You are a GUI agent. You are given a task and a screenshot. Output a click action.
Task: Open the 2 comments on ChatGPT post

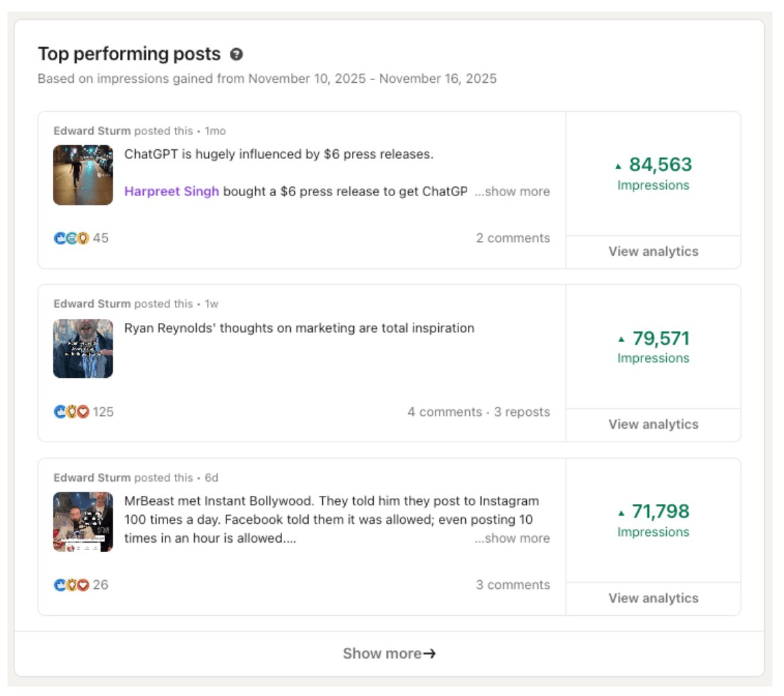click(513, 238)
